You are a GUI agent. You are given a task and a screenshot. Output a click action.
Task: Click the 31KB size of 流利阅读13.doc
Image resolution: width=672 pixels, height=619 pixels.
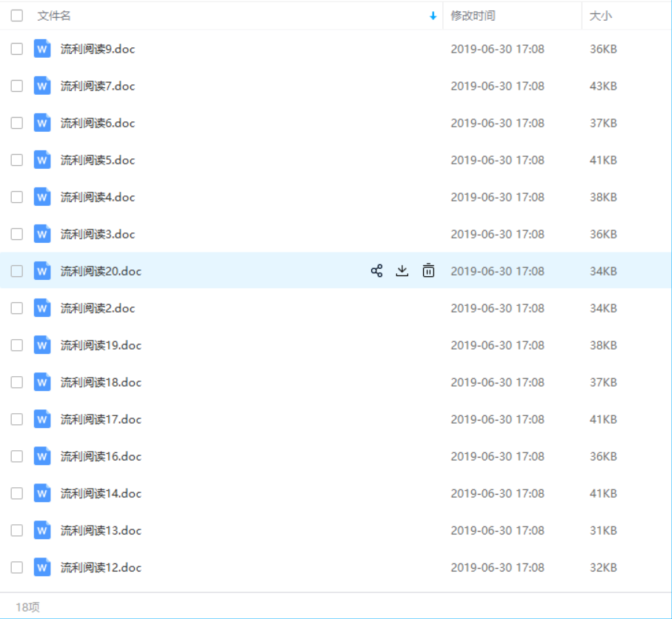point(603,530)
